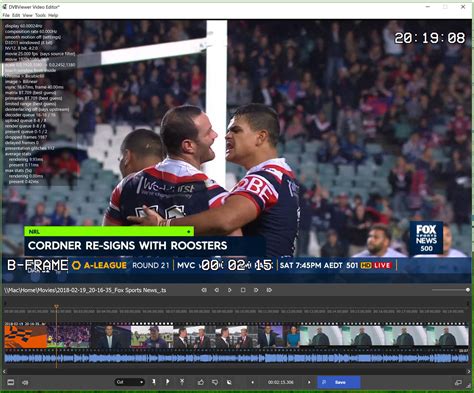
Task: Click the orange playhead marker on the timeline
Action: click(x=56, y=306)
